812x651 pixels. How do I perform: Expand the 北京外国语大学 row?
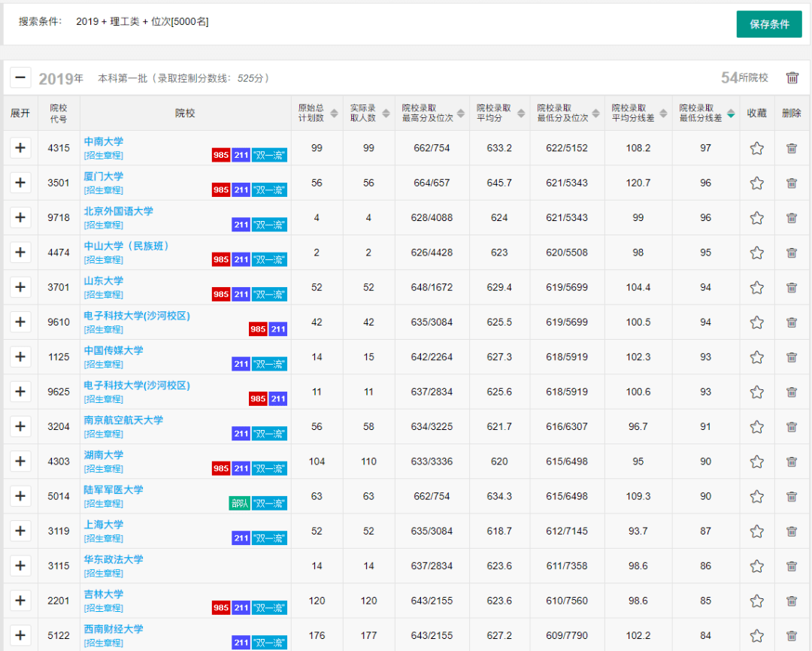pos(20,217)
